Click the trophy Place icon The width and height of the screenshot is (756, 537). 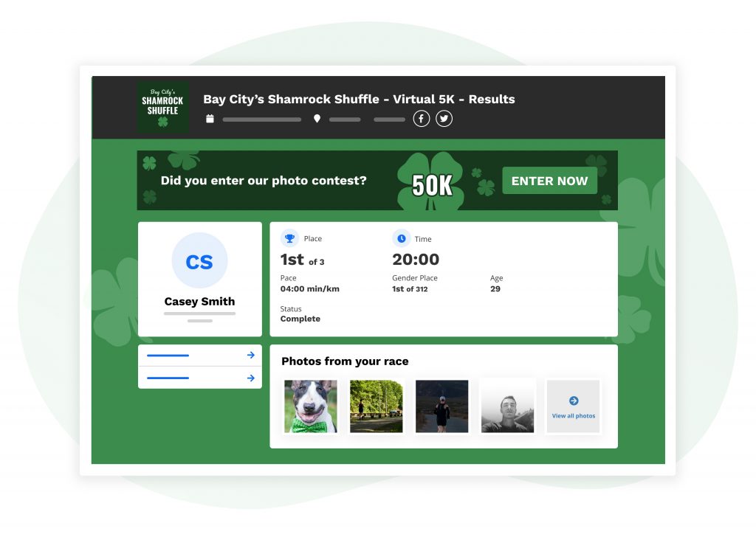point(289,238)
